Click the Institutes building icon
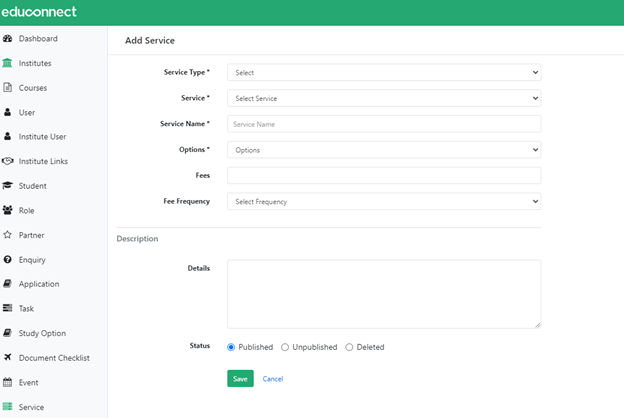 click(7, 63)
